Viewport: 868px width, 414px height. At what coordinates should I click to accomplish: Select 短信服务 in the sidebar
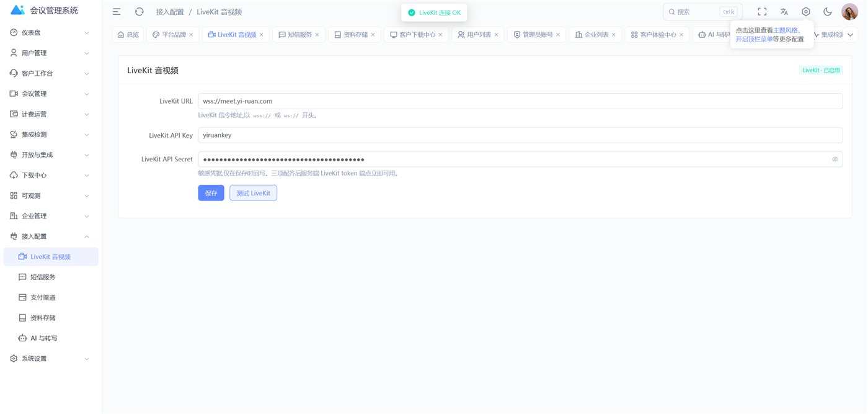(51, 277)
